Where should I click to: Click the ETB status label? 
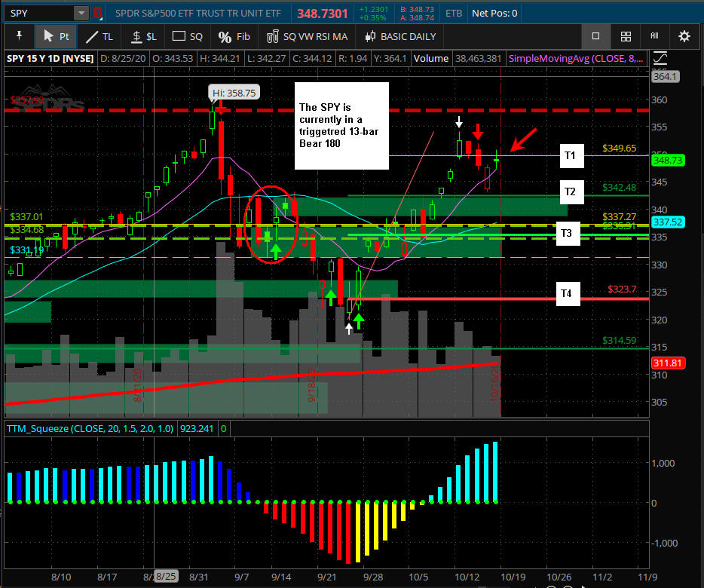tap(454, 13)
